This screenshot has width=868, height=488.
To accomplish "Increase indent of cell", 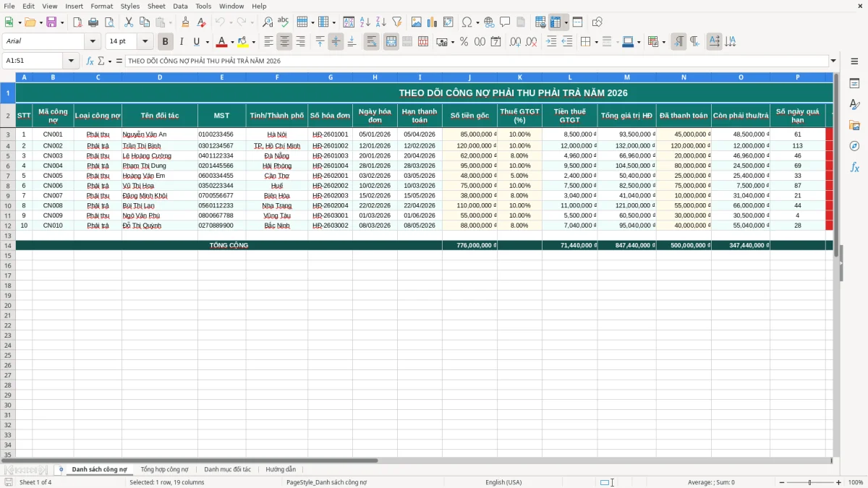I will click(551, 42).
